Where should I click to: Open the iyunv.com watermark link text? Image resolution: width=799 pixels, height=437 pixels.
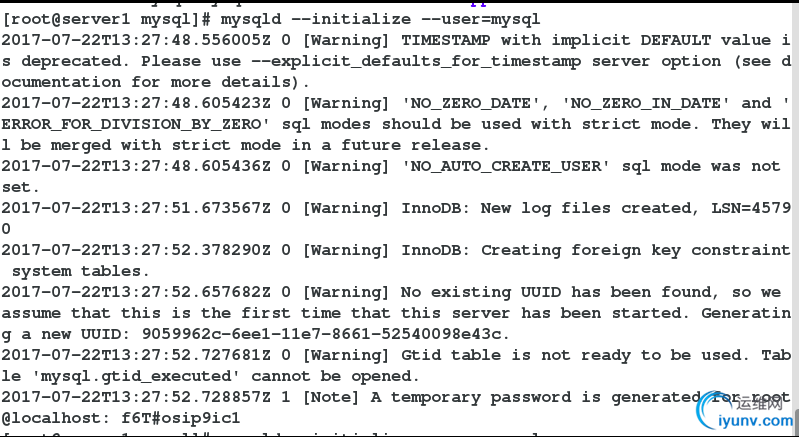pyautogui.click(x=756, y=421)
